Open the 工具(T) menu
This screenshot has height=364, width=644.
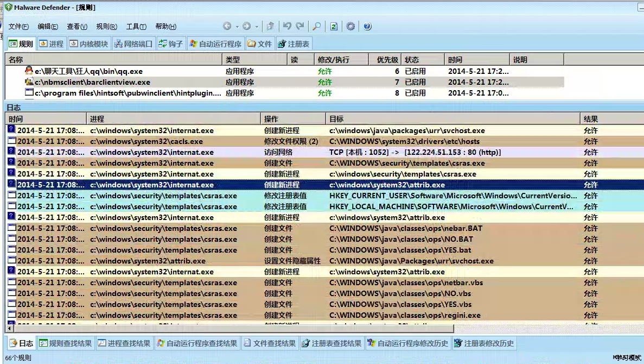tap(136, 27)
